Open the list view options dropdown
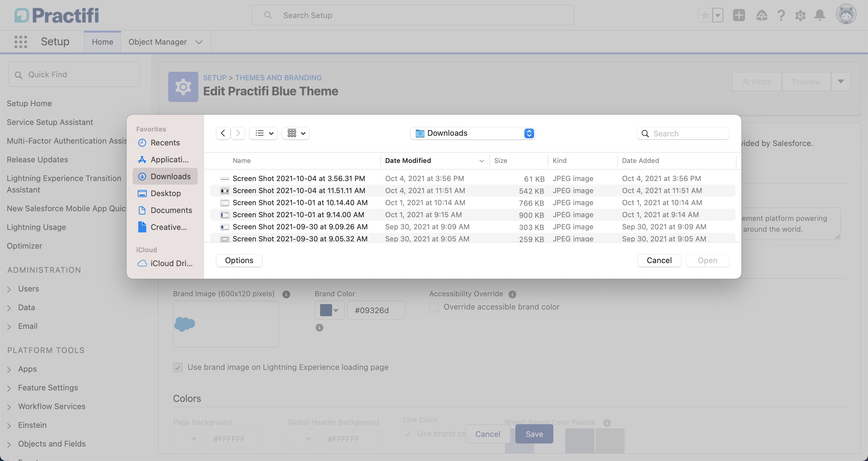Screen dimensions: 868x461 pyautogui.click(x=263, y=133)
